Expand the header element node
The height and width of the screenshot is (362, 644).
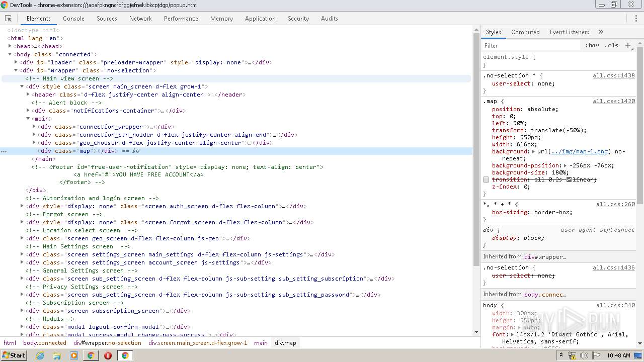28,95
